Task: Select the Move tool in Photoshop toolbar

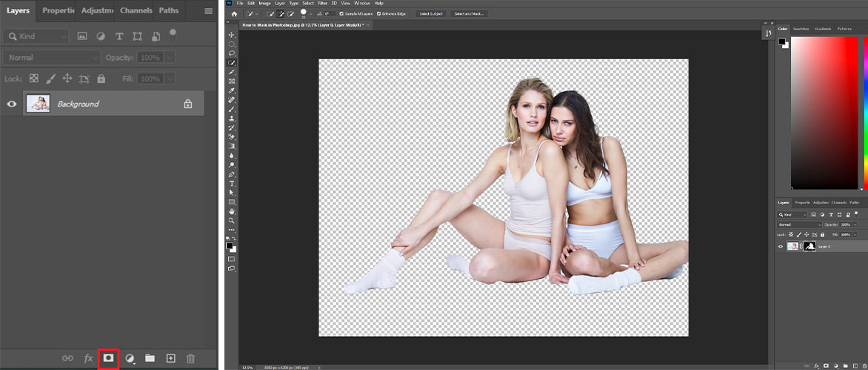Action: coord(232,35)
